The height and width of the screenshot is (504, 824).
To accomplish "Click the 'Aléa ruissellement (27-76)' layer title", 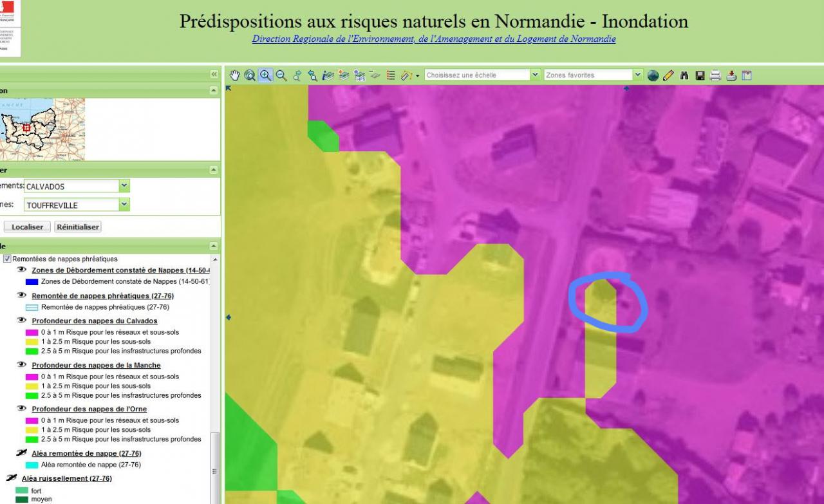I will coord(67,478).
